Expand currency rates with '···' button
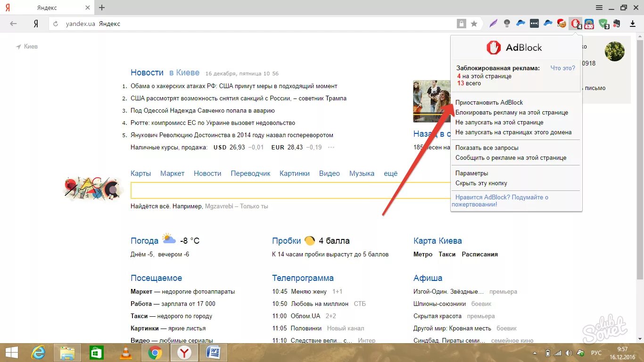644x362 pixels. pyautogui.click(x=331, y=148)
